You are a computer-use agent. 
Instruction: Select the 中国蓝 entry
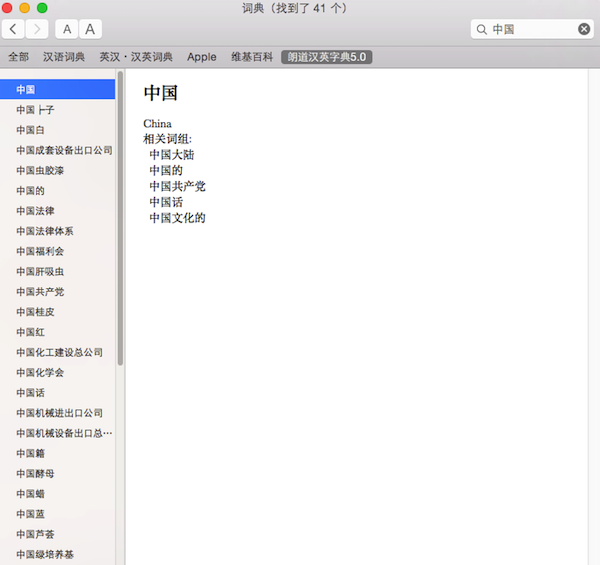pyautogui.click(x=57, y=514)
